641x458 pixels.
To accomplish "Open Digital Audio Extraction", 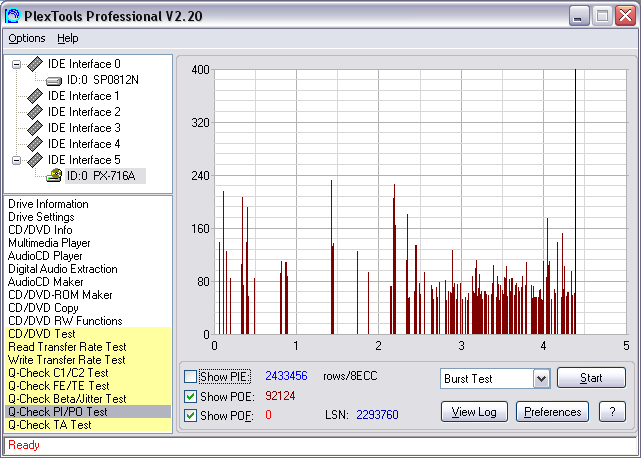I will coord(63,269).
